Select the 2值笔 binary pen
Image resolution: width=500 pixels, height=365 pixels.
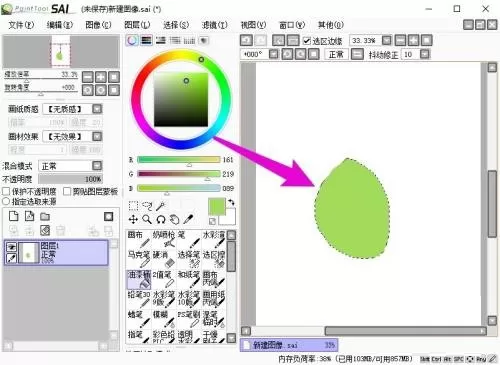(x=164, y=279)
